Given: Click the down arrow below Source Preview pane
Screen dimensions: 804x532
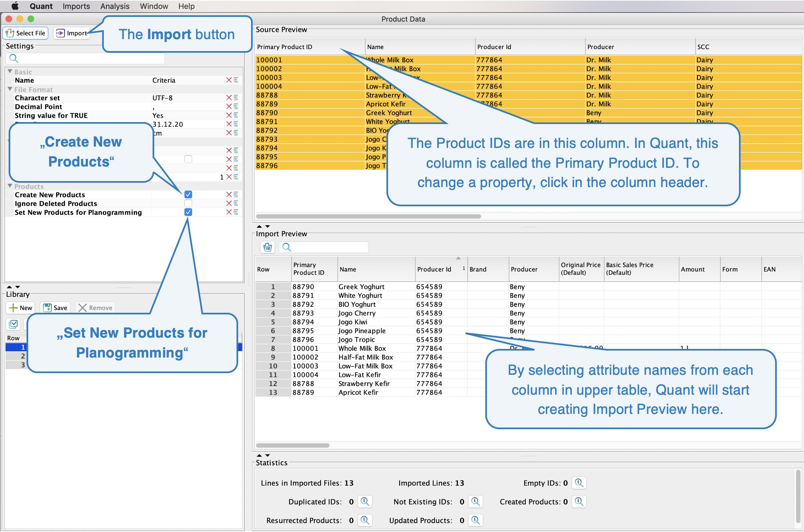Looking at the screenshot, I should 268,226.
